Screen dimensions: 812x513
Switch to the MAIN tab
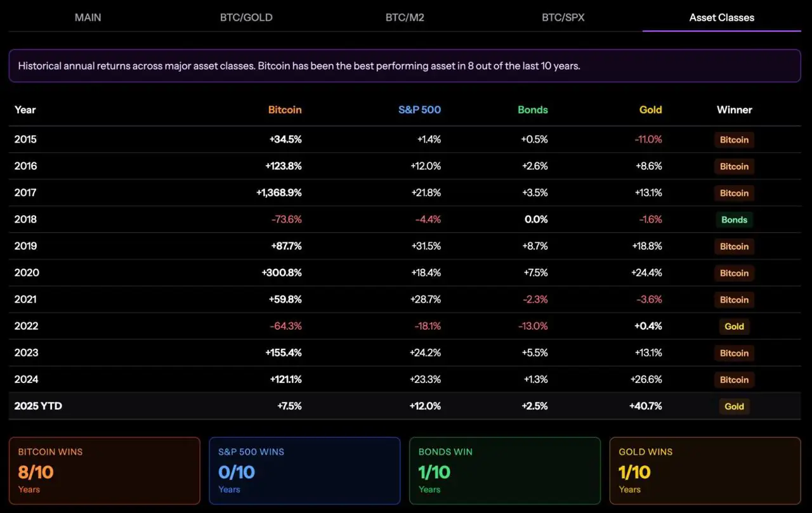88,17
